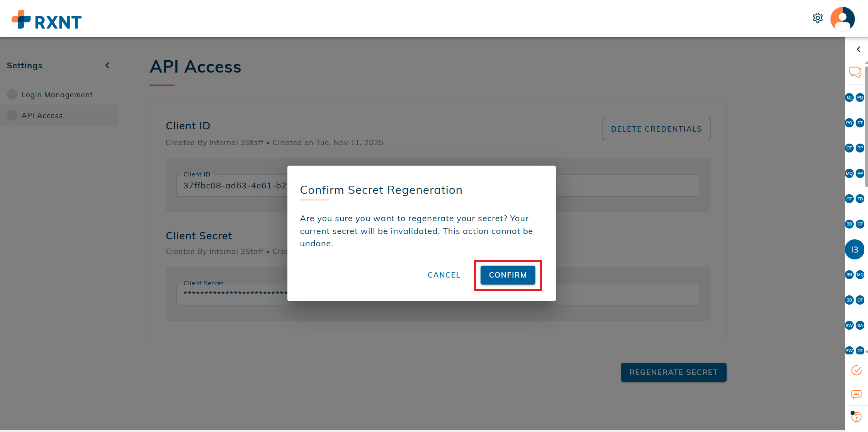Collapse the Settings sidebar with the chevron
Screen dimensions: 868x432
107,65
